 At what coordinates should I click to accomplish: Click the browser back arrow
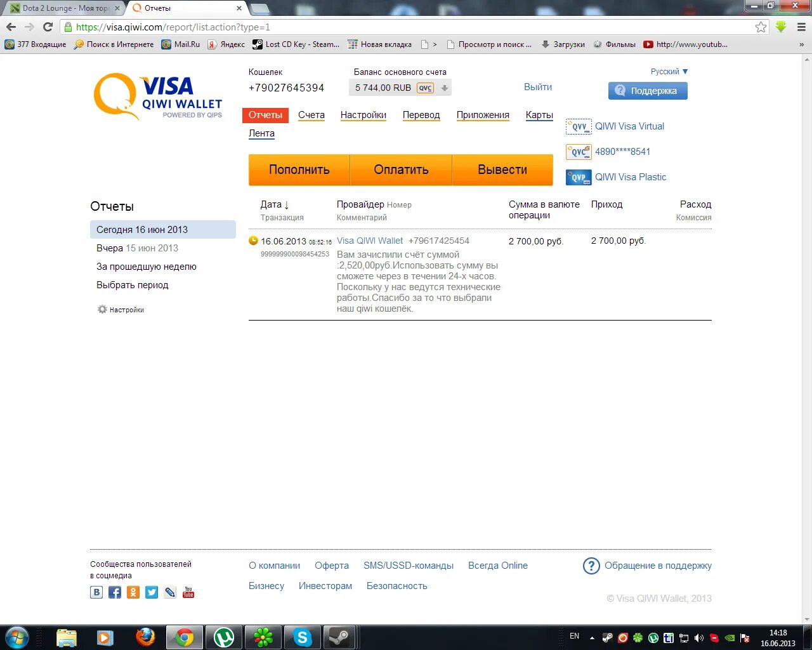click(x=11, y=27)
